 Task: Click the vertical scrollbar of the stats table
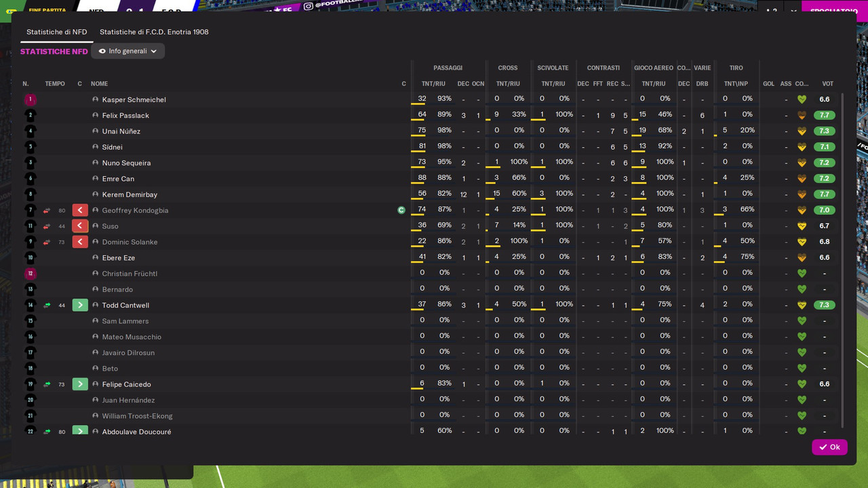coord(843,260)
